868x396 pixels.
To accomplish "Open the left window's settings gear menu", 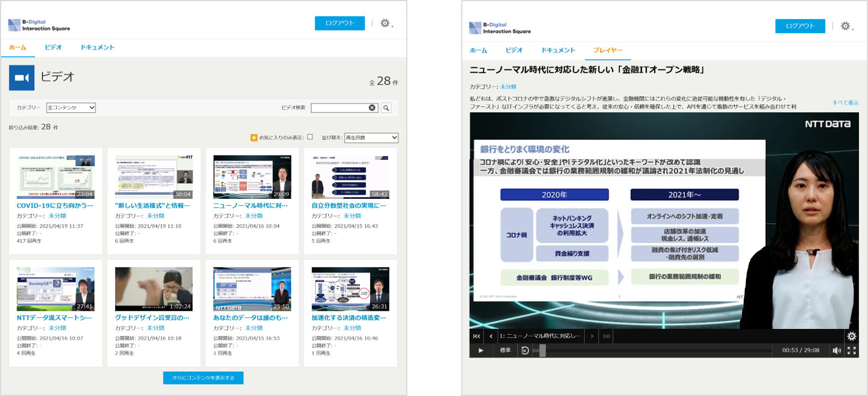I will 385,23.
